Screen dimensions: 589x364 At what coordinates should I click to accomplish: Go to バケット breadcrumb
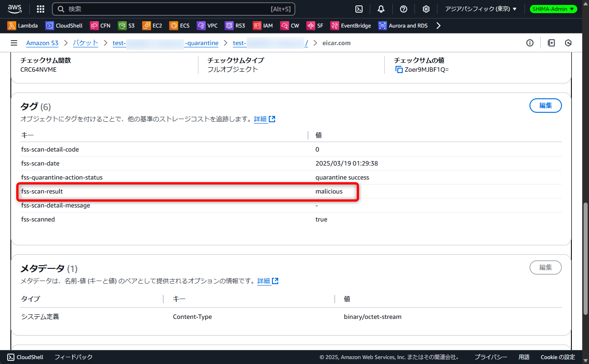click(86, 43)
